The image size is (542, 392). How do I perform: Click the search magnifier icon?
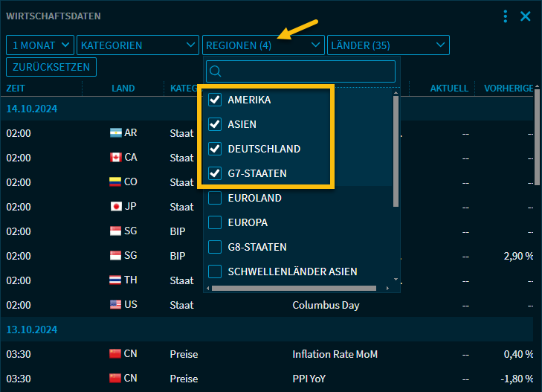[216, 71]
